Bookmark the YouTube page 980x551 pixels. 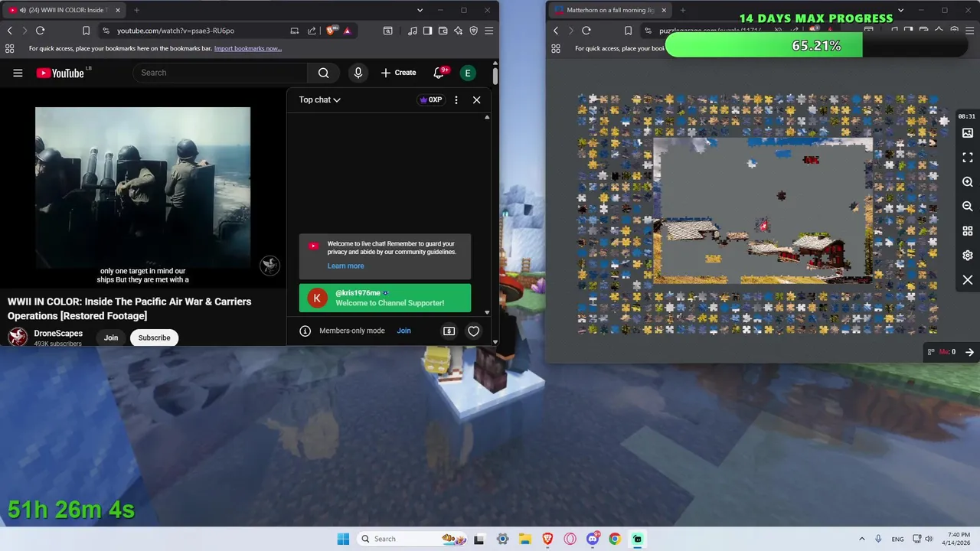[86, 31]
